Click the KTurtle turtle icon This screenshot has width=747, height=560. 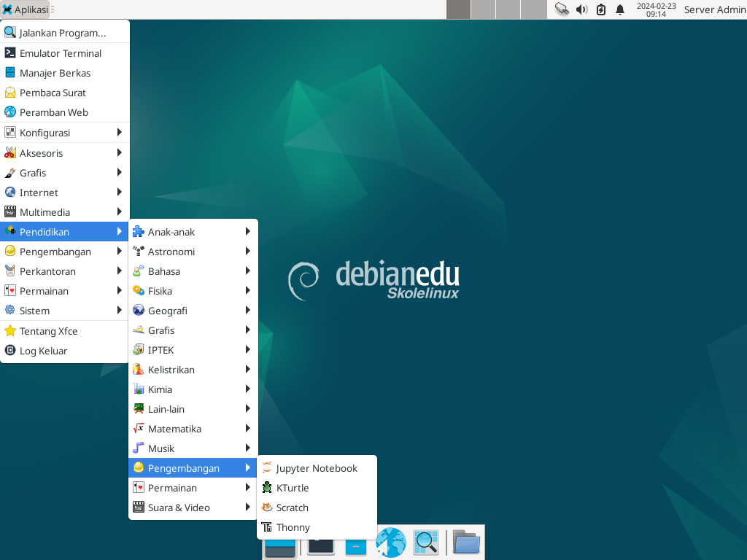267,488
